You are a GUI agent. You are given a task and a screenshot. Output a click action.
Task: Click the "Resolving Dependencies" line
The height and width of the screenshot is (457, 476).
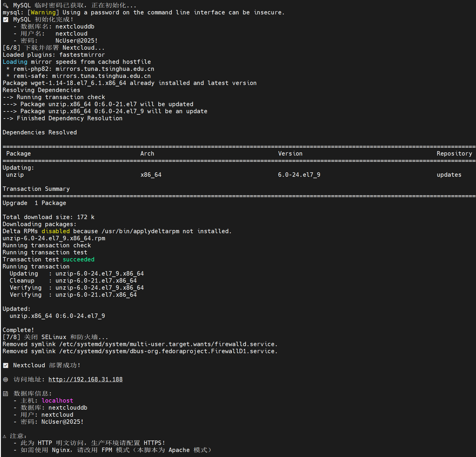pyautogui.click(x=41, y=90)
